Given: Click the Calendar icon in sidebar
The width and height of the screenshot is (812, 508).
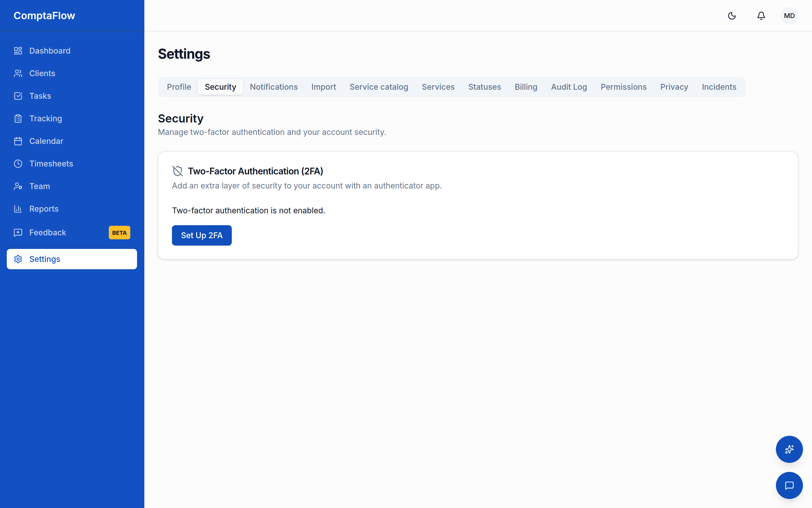Looking at the screenshot, I should pos(18,141).
